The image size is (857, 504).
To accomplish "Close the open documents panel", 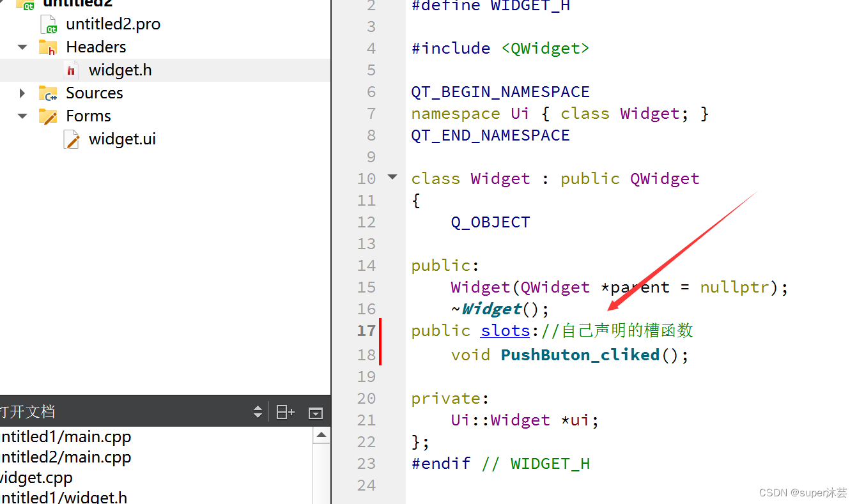I will click(316, 413).
